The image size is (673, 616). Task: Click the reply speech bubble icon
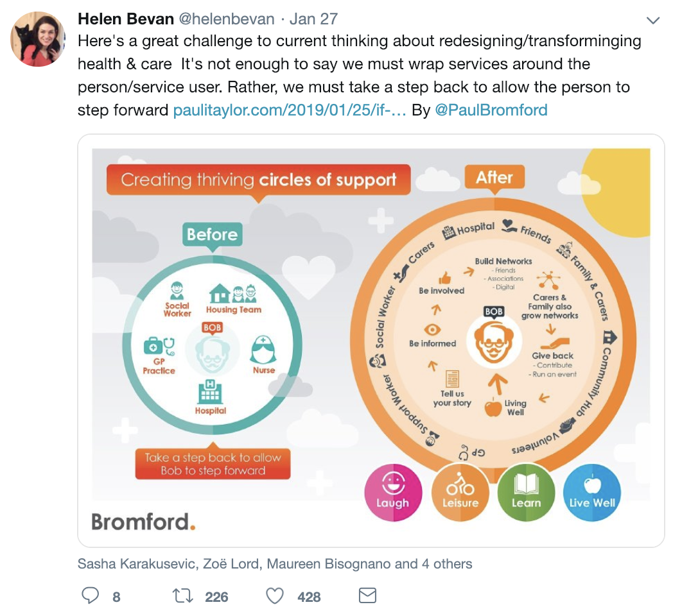pyautogui.click(x=91, y=596)
